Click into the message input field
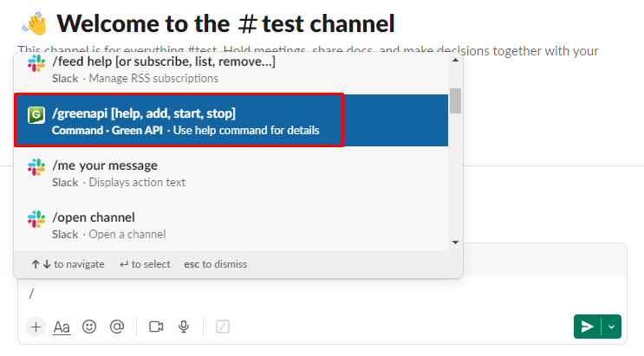 coord(321,294)
